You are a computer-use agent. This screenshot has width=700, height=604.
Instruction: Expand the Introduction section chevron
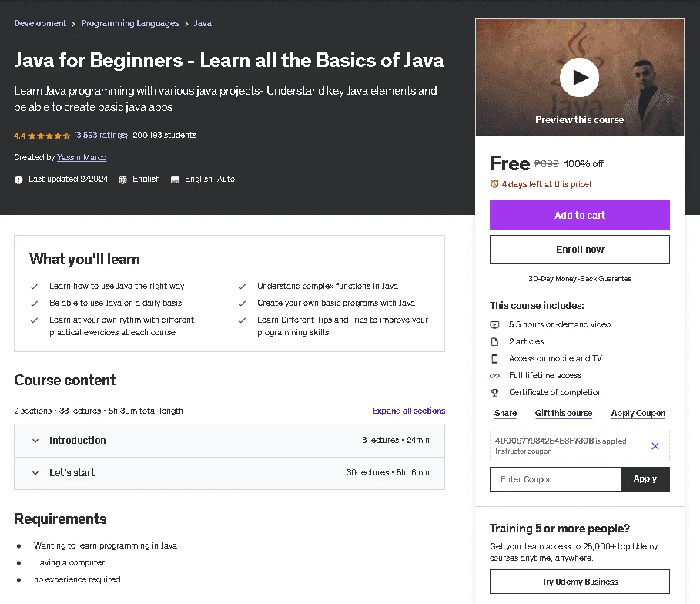tap(35, 441)
